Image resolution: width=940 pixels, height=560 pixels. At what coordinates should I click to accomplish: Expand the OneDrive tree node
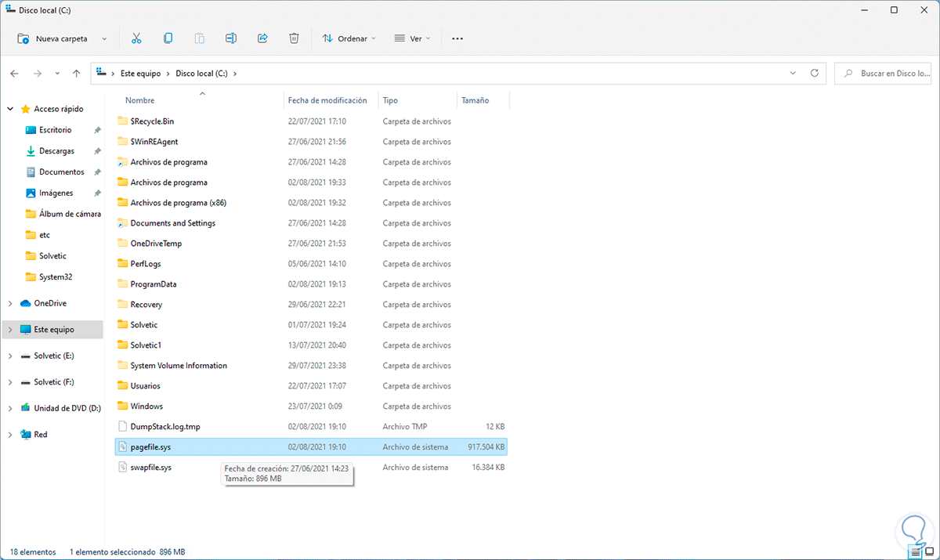pyautogui.click(x=10, y=303)
